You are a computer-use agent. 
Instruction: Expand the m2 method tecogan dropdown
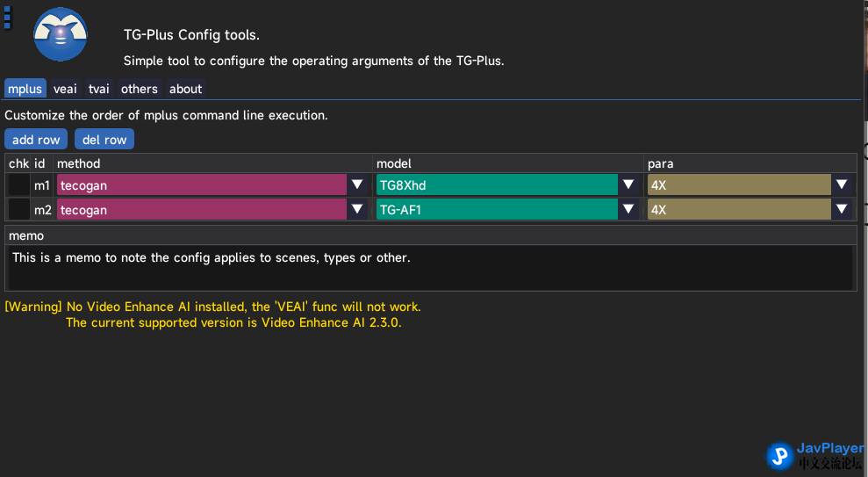click(x=357, y=210)
